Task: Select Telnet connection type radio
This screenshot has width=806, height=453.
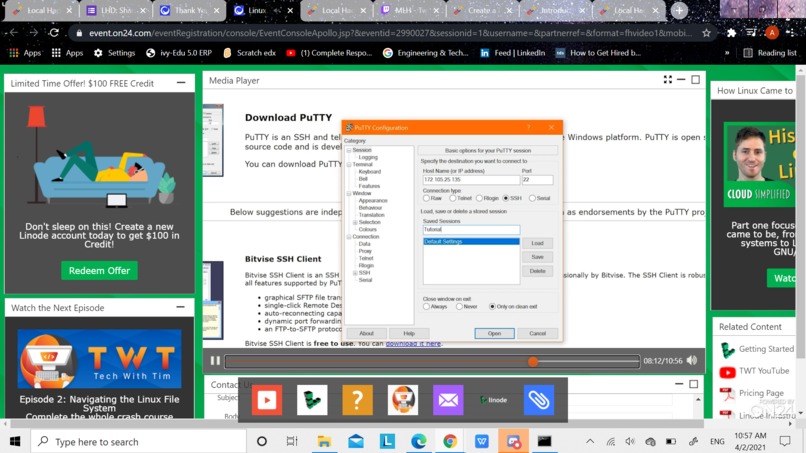Action: tap(452, 198)
